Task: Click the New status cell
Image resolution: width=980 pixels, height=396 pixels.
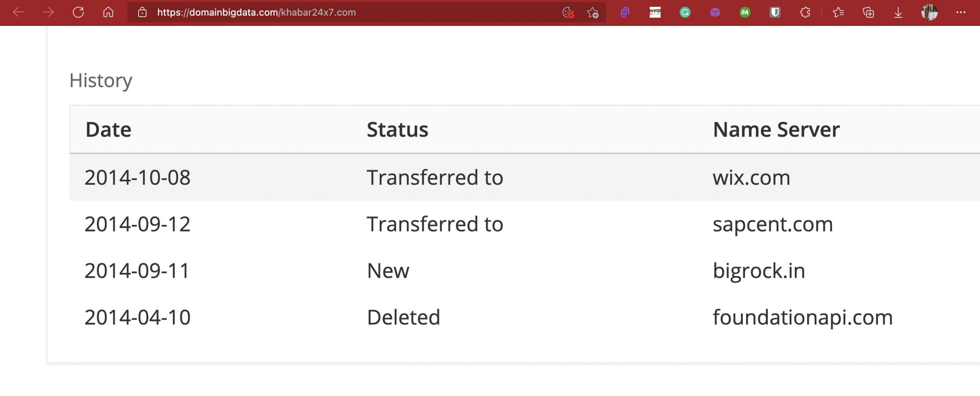Action: [388, 271]
